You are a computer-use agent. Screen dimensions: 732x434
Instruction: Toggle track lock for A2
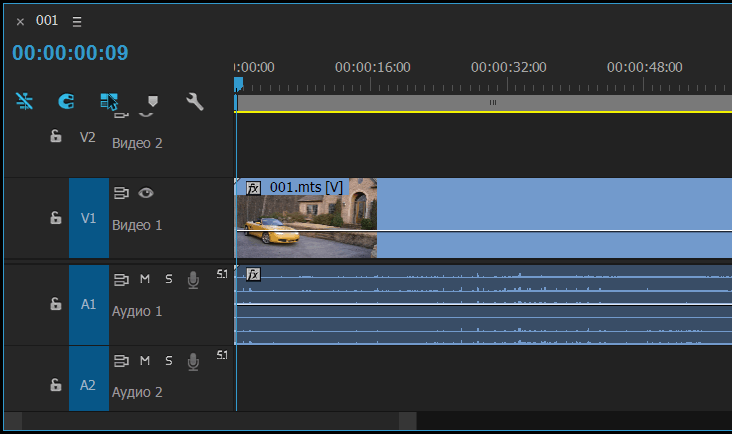coord(56,385)
